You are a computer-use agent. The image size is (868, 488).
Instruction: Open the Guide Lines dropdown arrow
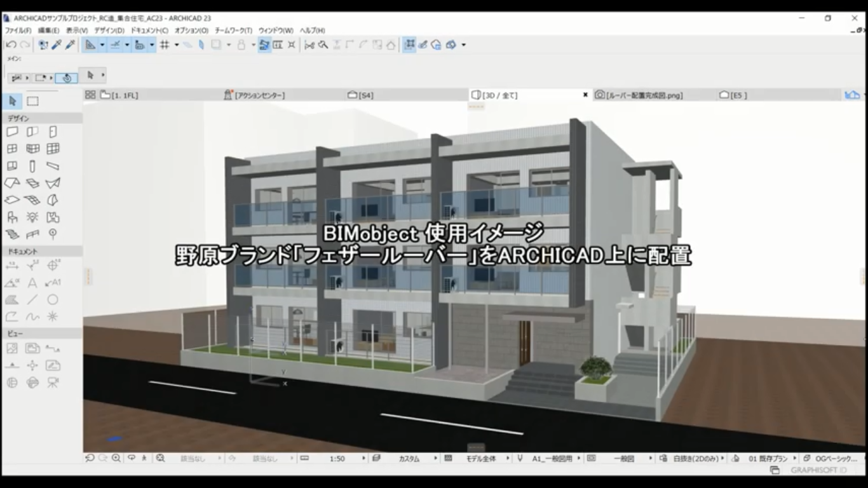click(102, 44)
